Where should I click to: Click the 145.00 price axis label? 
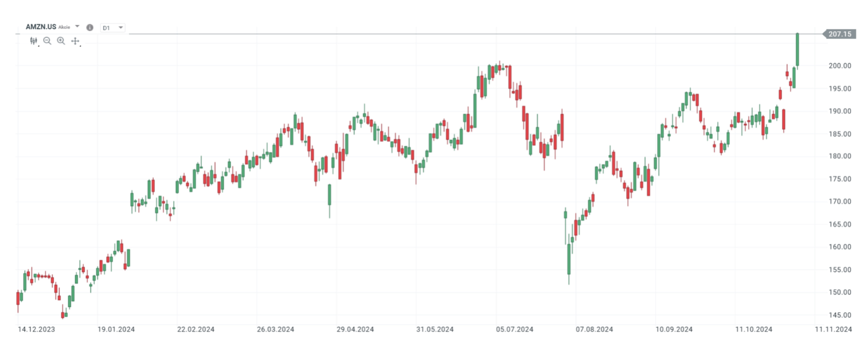point(840,315)
